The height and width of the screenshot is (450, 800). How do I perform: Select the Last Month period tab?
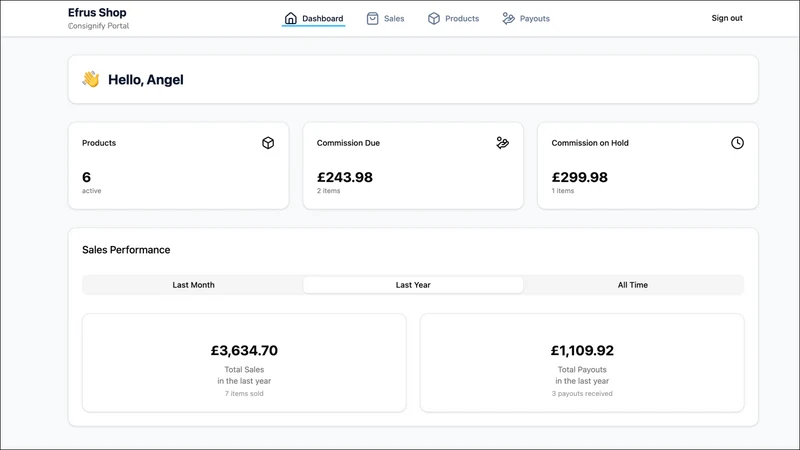tap(193, 285)
